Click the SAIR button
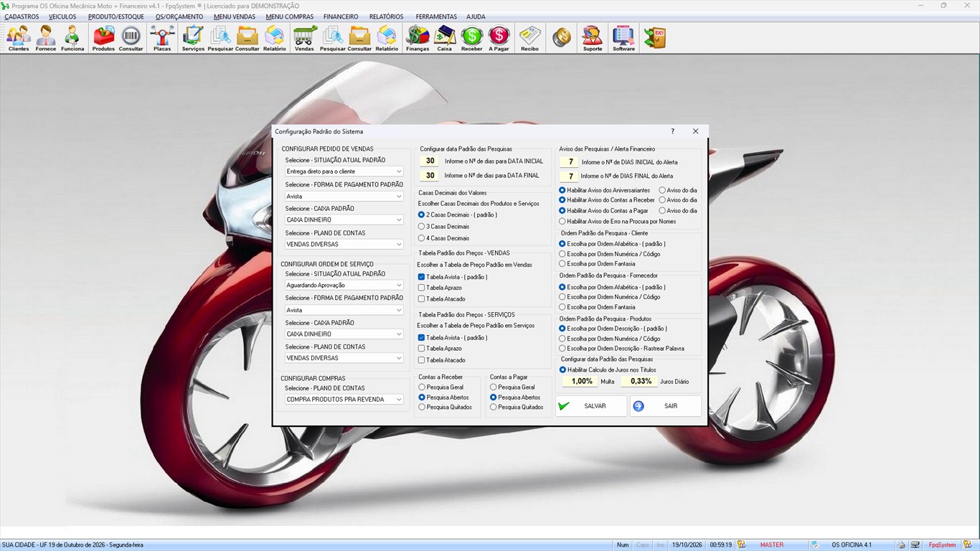 [666, 406]
